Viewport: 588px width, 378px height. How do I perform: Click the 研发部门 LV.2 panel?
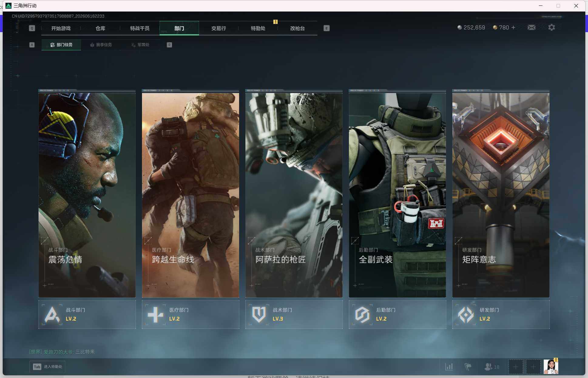(501, 315)
